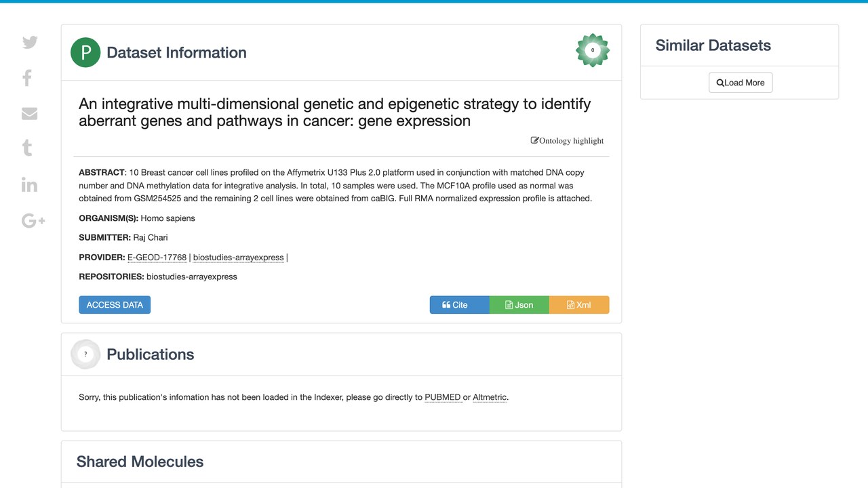
Task: Open the biostudies-arrayexpress provider link
Action: [238, 258]
